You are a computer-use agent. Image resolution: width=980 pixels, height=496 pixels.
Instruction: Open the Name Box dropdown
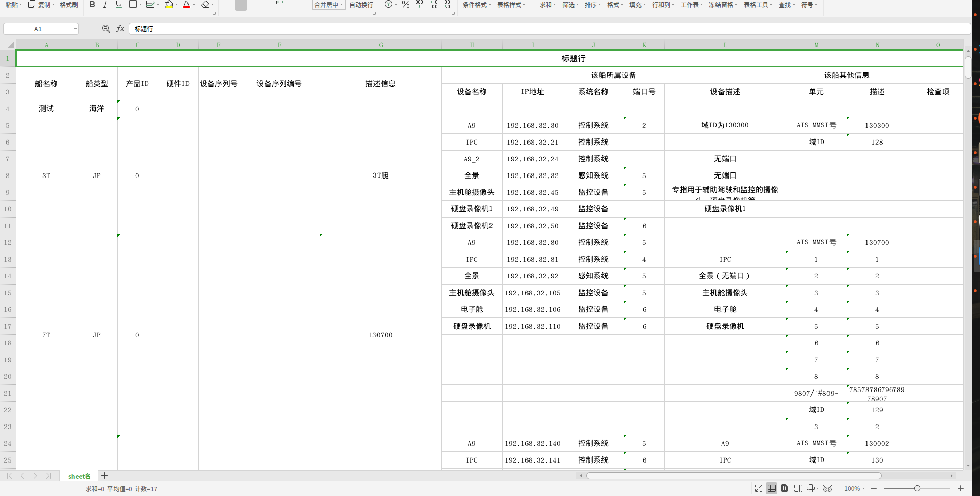[x=76, y=29]
